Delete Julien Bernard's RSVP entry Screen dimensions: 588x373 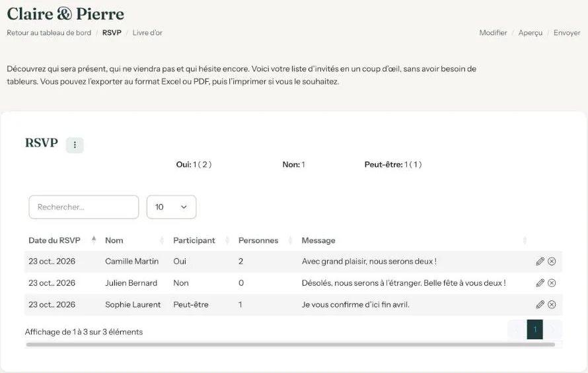click(552, 283)
